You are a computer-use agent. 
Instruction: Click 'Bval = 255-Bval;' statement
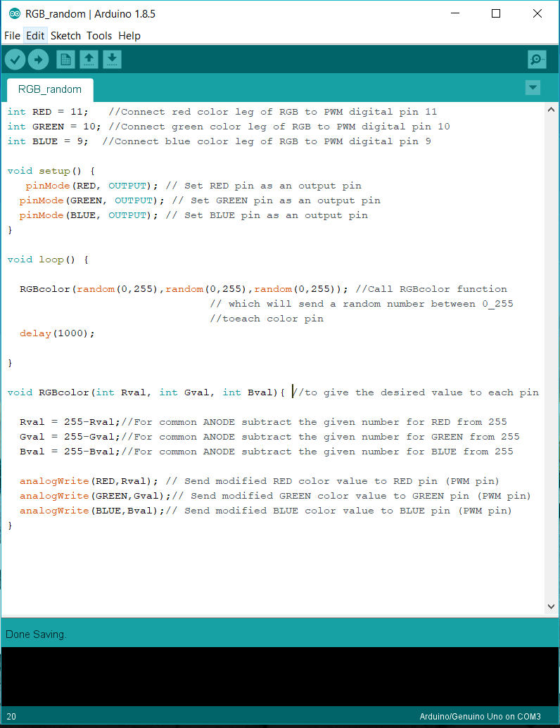click(70, 452)
